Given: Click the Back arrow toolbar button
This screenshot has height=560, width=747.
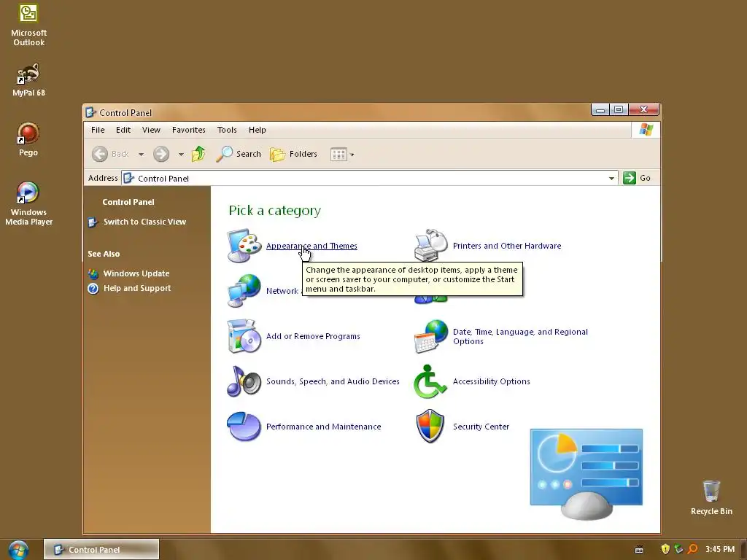Looking at the screenshot, I should click(99, 154).
